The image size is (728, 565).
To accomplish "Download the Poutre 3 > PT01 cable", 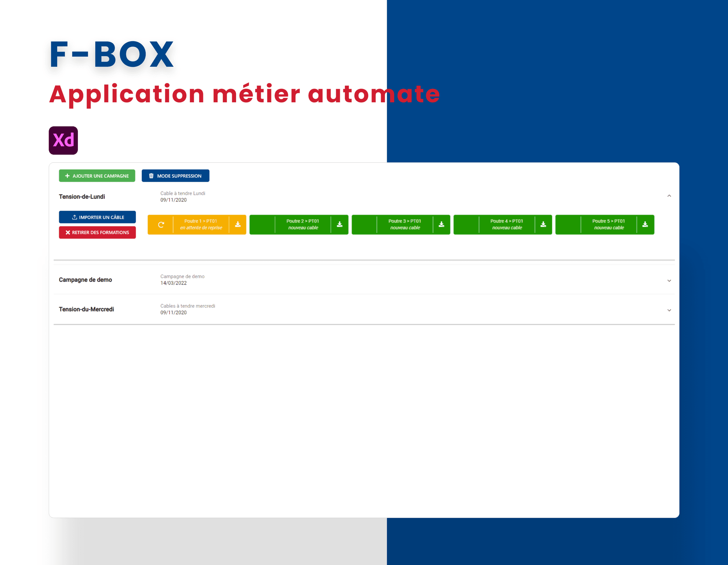I will pyautogui.click(x=441, y=225).
